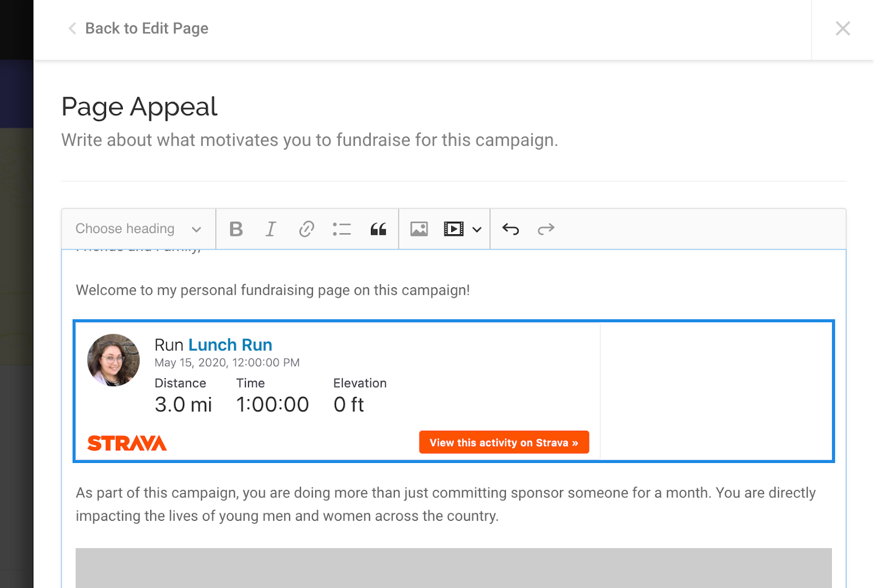This screenshot has width=874, height=588.
Task: Click the insert media video icon
Action: tap(453, 229)
